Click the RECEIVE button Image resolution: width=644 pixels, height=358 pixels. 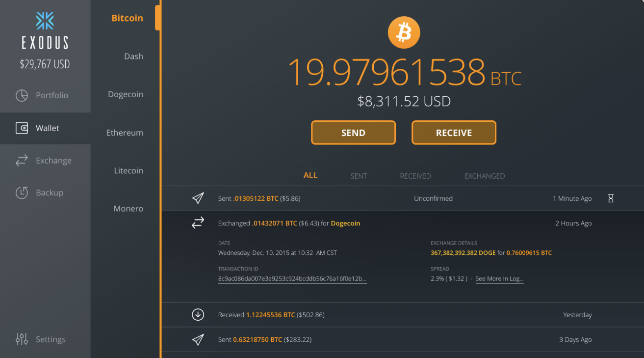coord(454,133)
